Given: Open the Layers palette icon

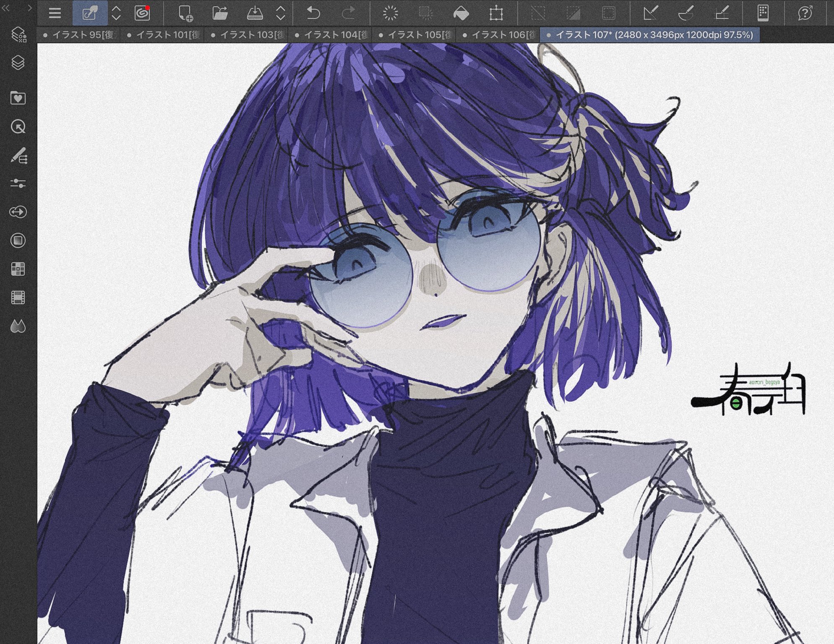Looking at the screenshot, I should click(x=18, y=63).
